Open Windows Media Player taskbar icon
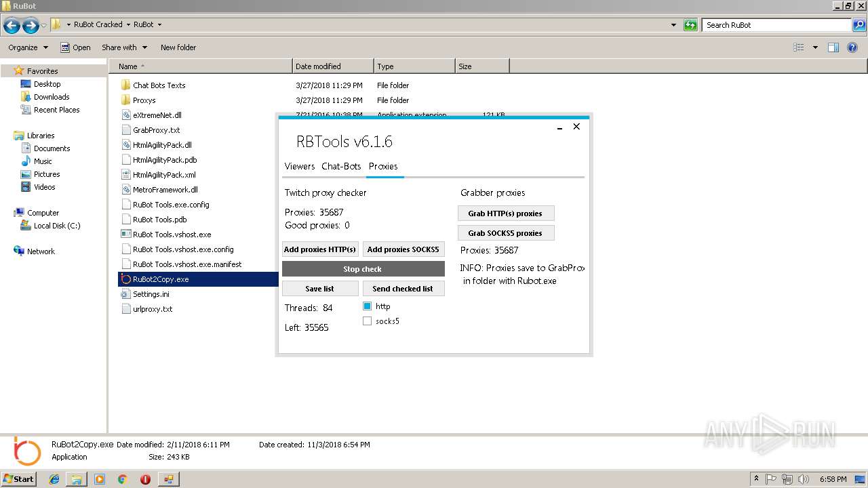 (100, 479)
